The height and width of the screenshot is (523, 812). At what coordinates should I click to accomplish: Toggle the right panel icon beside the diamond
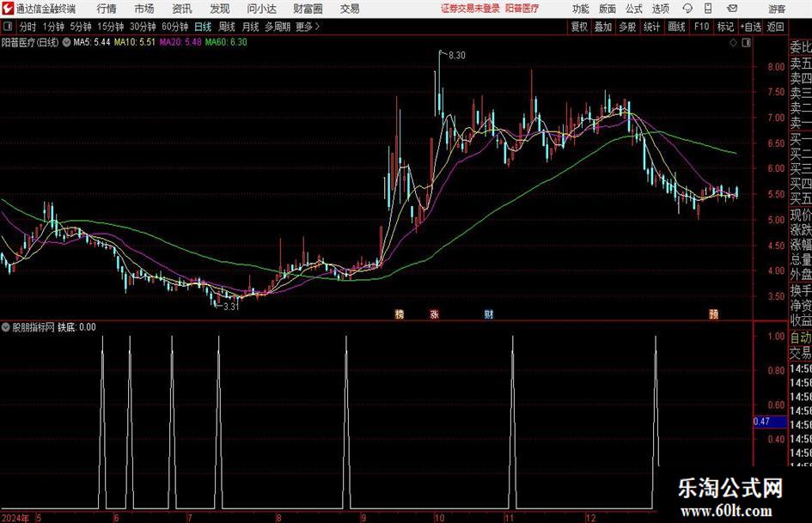coord(746,43)
